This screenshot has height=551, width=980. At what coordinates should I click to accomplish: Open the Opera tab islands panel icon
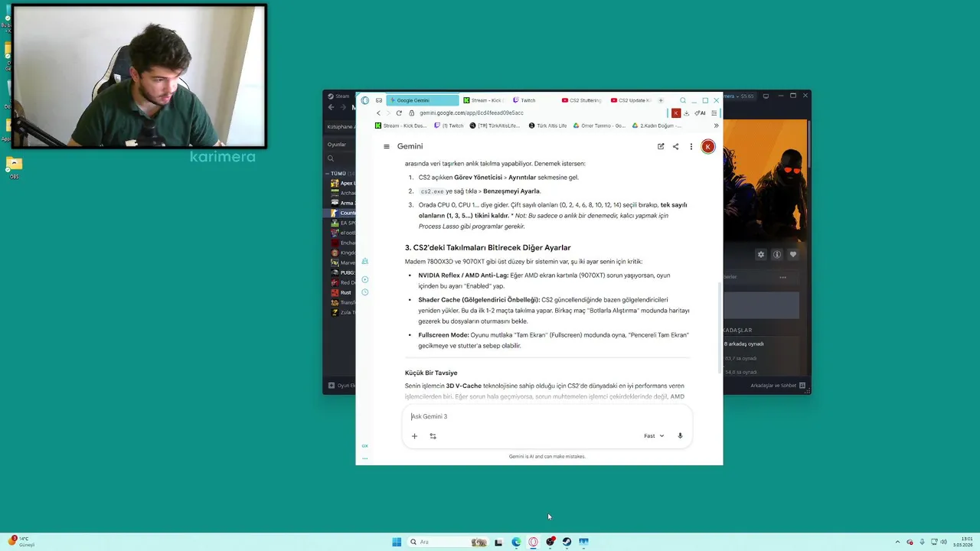[x=379, y=100]
